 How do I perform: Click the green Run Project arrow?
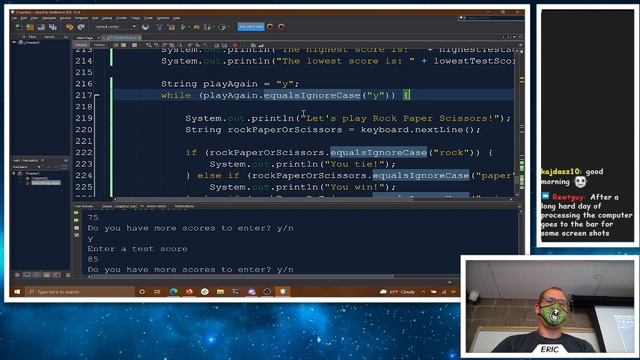click(183, 27)
